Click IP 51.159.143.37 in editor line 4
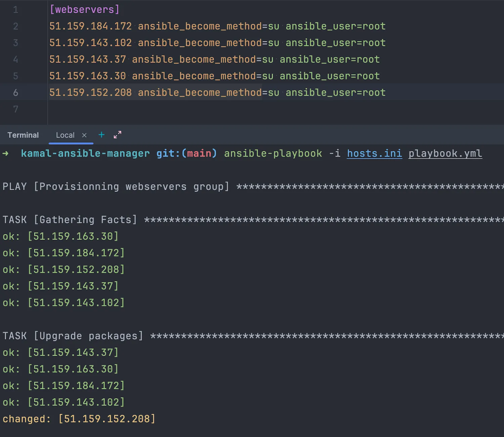The image size is (504, 437). (x=88, y=59)
